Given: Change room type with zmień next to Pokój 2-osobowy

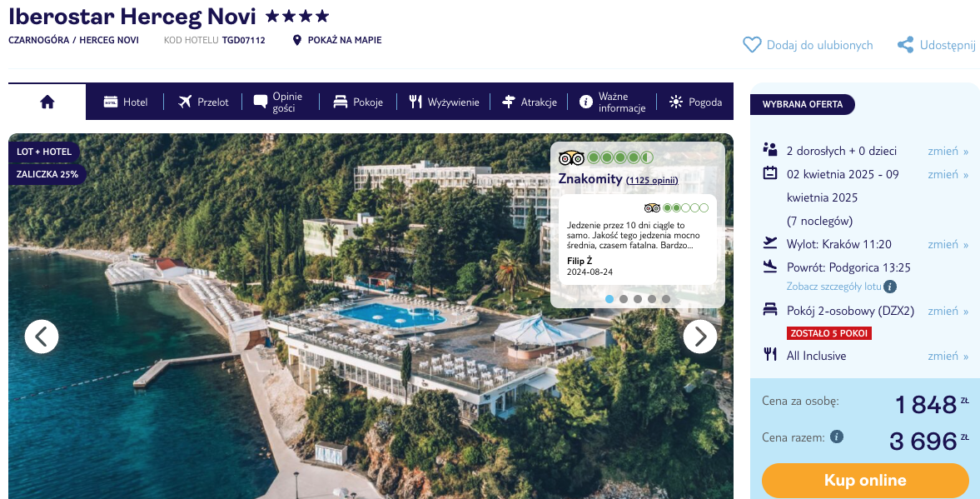Looking at the screenshot, I should click(948, 311).
